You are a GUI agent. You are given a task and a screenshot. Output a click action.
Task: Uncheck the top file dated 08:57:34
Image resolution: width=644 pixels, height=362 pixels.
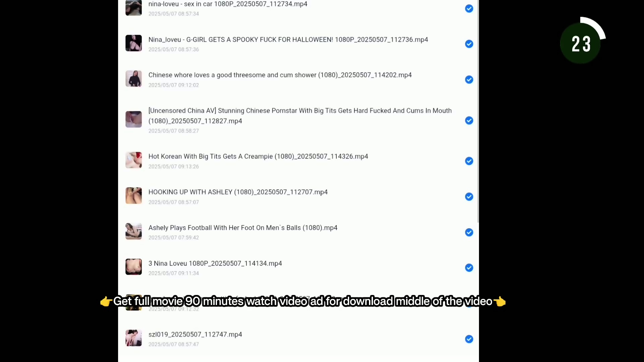(469, 8)
